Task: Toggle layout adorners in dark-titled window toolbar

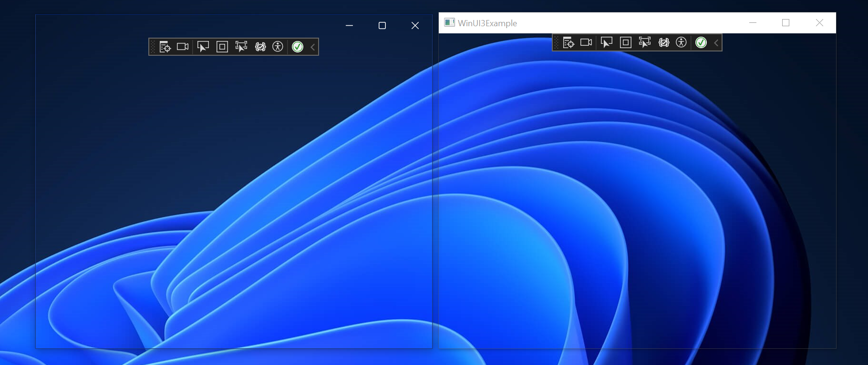Action: click(222, 47)
